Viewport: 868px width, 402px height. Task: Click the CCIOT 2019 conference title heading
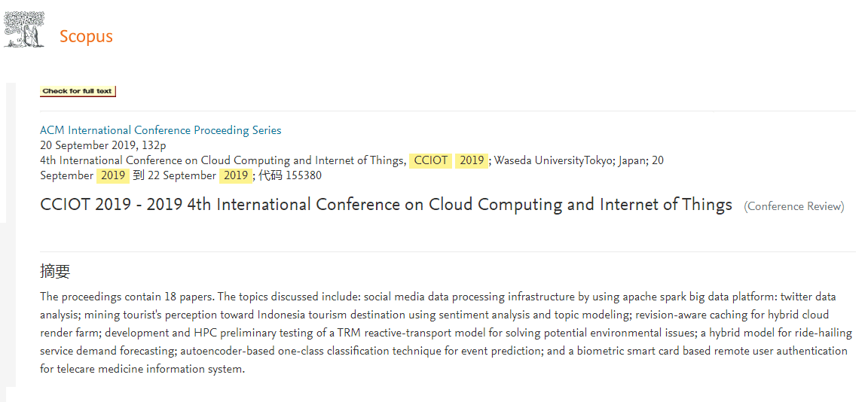click(386, 205)
